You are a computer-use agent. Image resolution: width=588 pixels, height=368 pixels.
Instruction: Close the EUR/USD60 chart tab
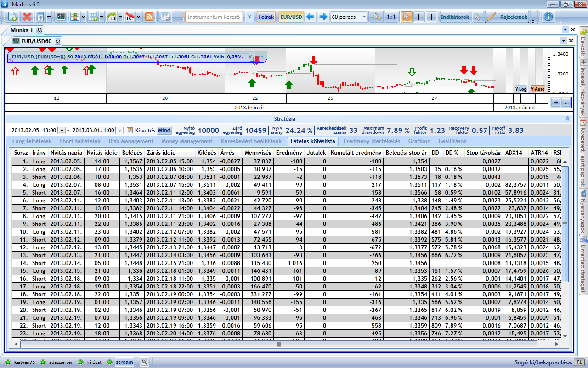click(x=58, y=41)
